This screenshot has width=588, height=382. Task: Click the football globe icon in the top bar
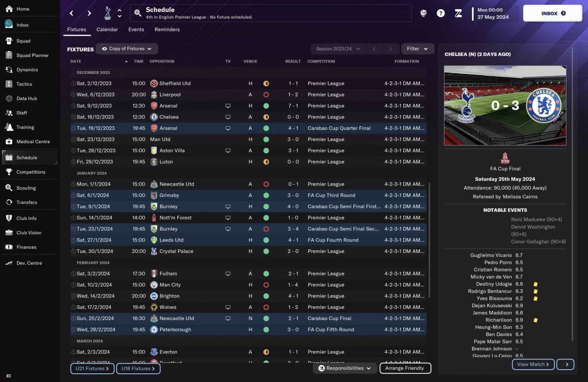coord(424,13)
